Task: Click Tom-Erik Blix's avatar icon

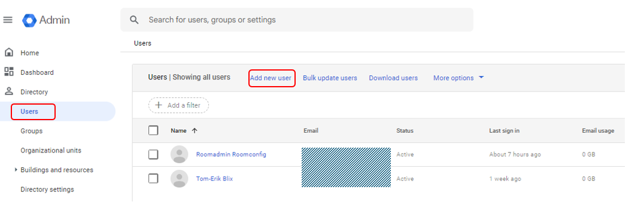Action: [179, 179]
